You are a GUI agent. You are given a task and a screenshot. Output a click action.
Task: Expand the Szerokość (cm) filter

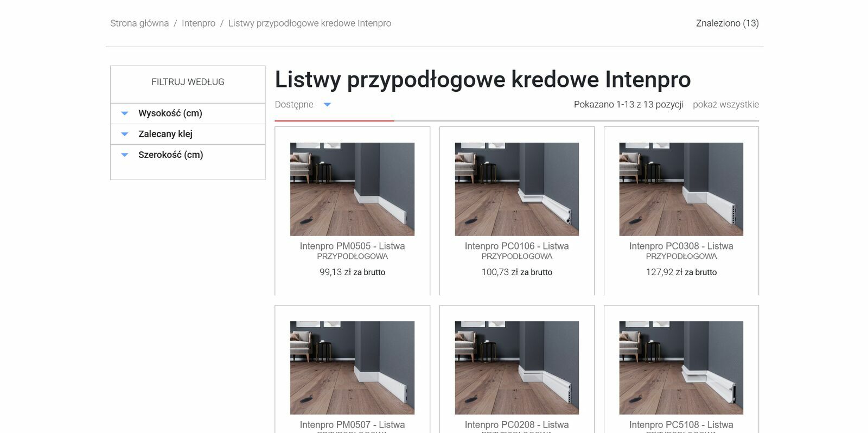tap(188, 155)
